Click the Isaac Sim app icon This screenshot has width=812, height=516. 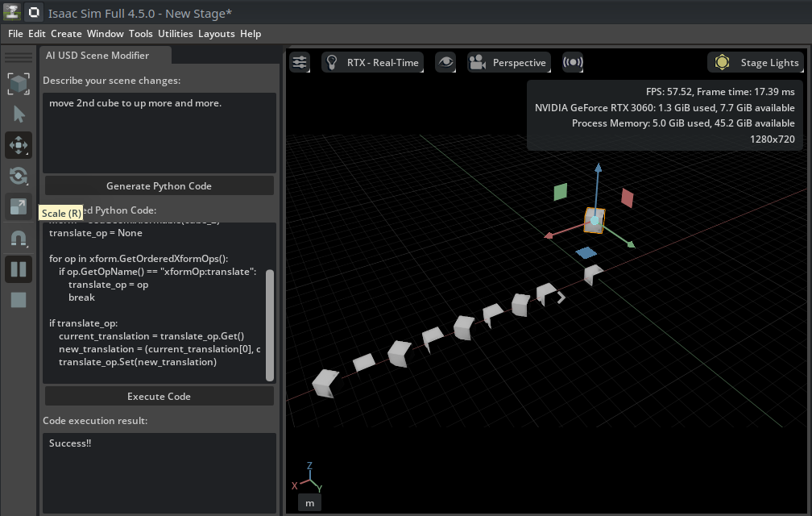[11, 12]
